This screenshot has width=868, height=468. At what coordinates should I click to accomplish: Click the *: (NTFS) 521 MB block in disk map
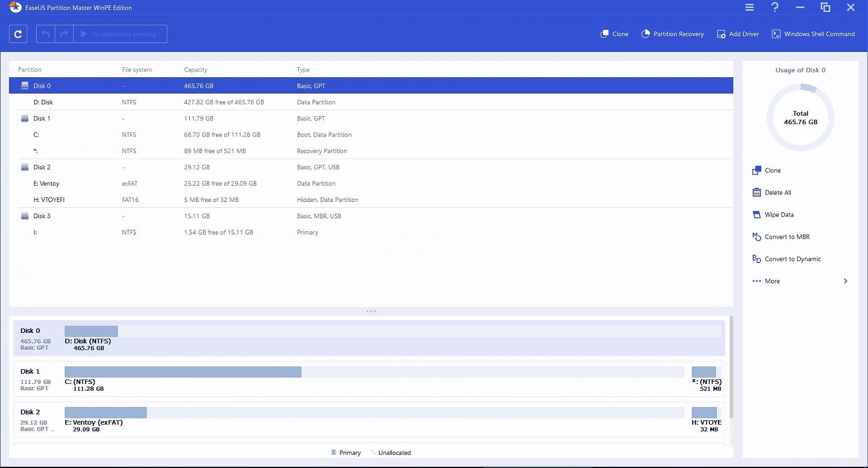(706, 372)
